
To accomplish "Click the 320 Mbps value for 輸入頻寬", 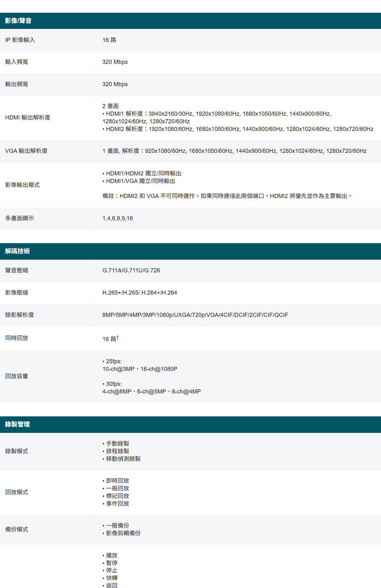I will [115, 62].
